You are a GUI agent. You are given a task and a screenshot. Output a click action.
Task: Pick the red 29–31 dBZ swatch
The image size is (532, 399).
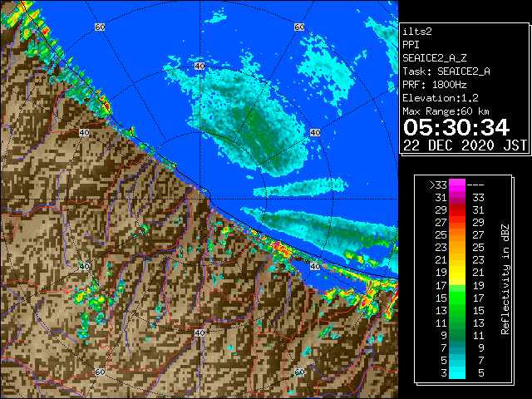[x=457, y=210]
